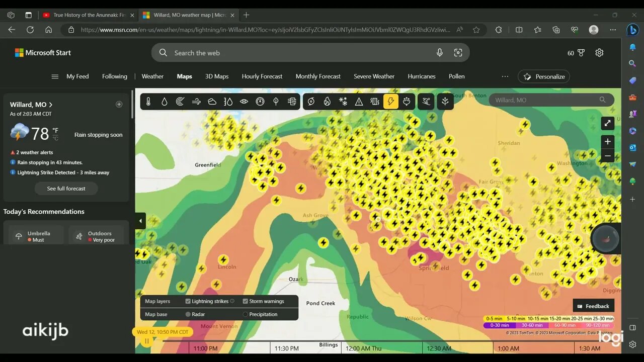Search by voice microphone icon
The image size is (644, 362).
click(x=440, y=53)
